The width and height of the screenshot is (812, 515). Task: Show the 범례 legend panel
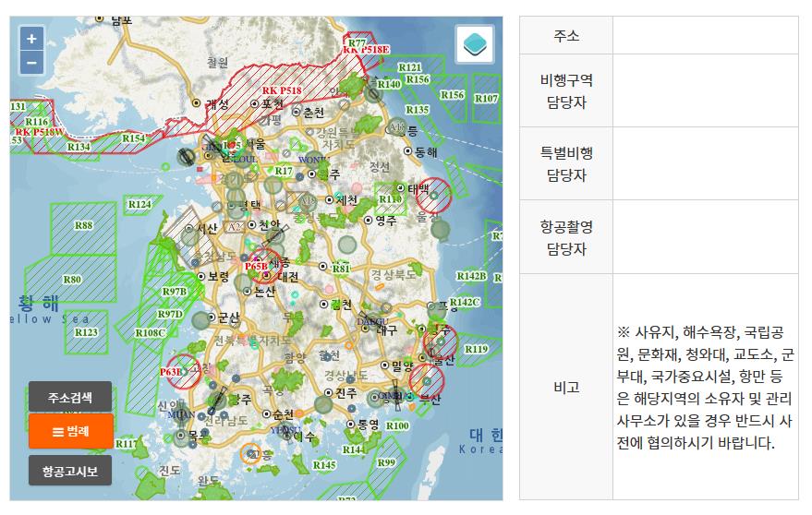(70, 431)
